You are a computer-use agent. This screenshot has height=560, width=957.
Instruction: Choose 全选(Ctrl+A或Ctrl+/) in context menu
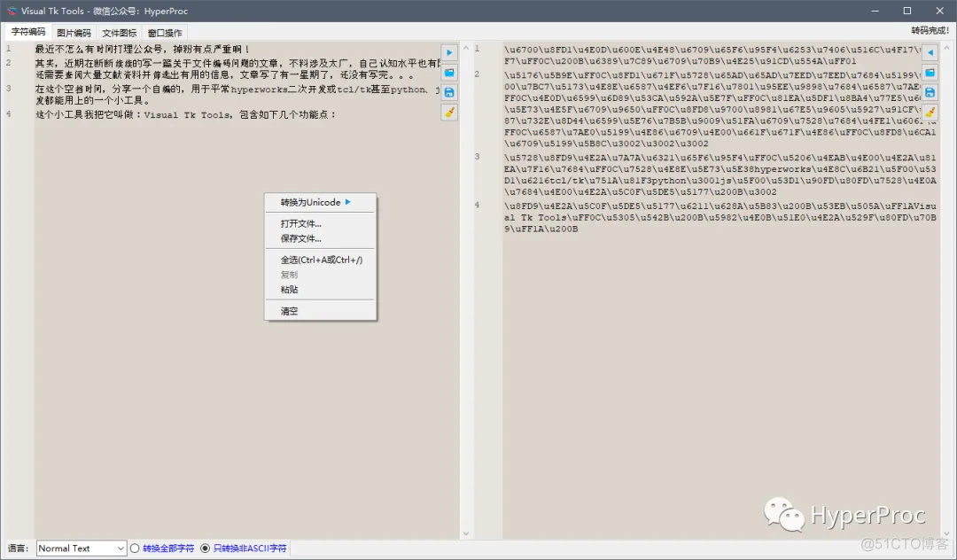(x=321, y=260)
